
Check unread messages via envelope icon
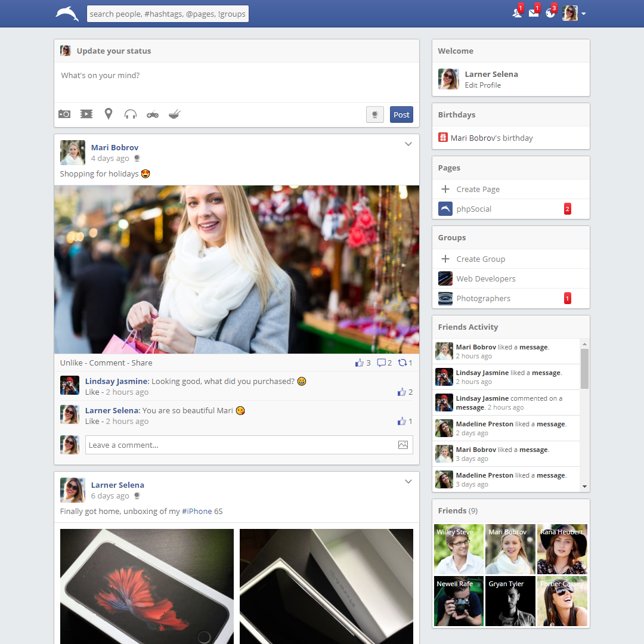(534, 13)
